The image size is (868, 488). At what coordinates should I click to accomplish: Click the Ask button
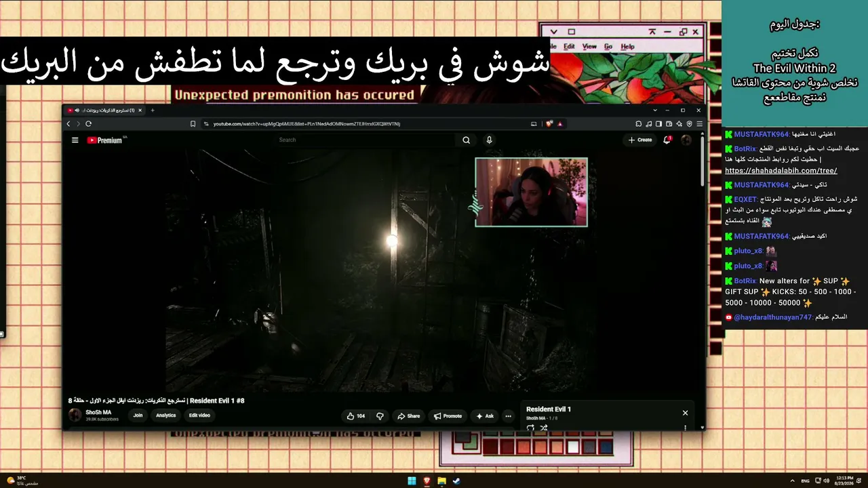pyautogui.click(x=485, y=416)
